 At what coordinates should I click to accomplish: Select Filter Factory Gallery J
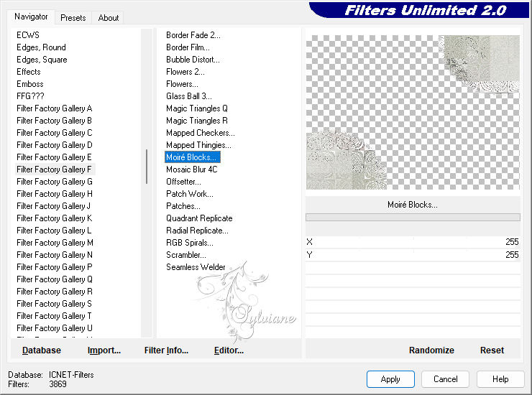54,206
